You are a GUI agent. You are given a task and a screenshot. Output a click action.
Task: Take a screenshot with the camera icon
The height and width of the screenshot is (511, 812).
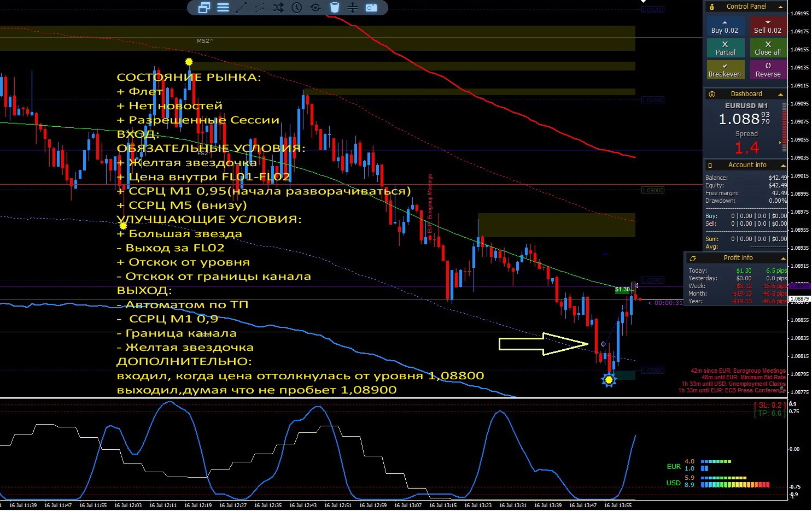pos(371,8)
